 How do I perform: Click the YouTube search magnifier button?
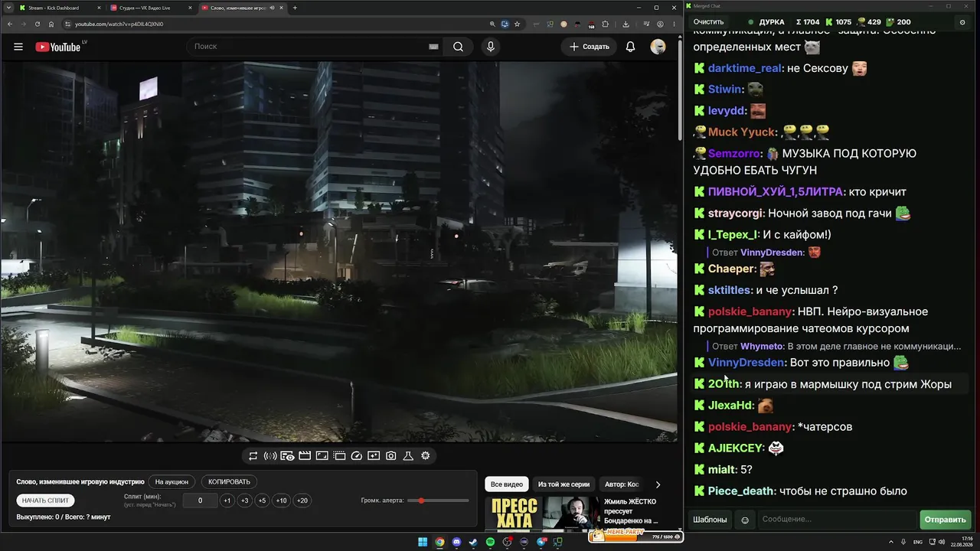[x=458, y=47]
